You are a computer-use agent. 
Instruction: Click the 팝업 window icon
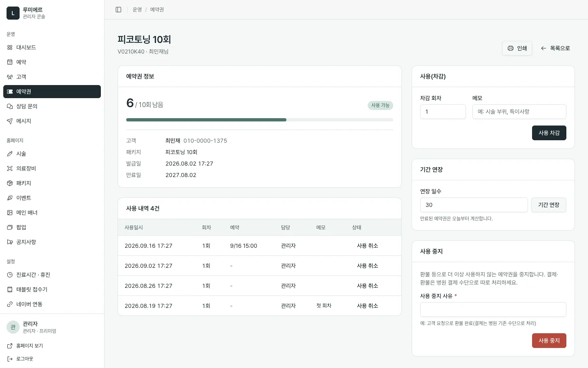coord(10,227)
